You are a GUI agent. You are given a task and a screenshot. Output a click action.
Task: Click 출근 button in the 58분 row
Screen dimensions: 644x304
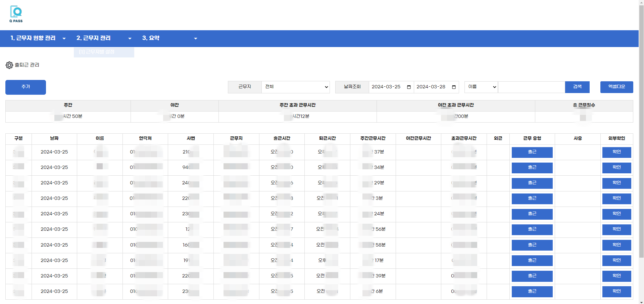pyautogui.click(x=532, y=245)
